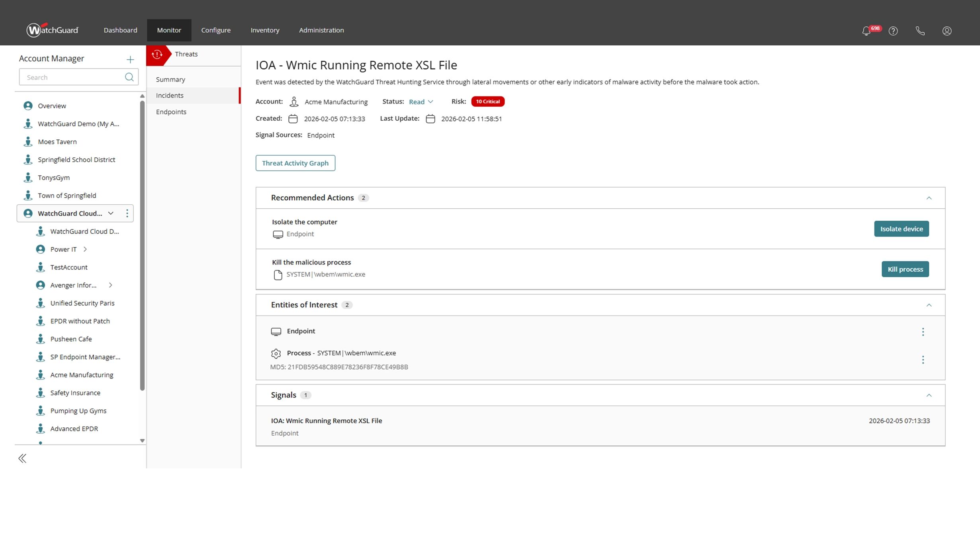This screenshot has width=980, height=556.
Task: Expand the Power IT account
Action: click(x=85, y=249)
